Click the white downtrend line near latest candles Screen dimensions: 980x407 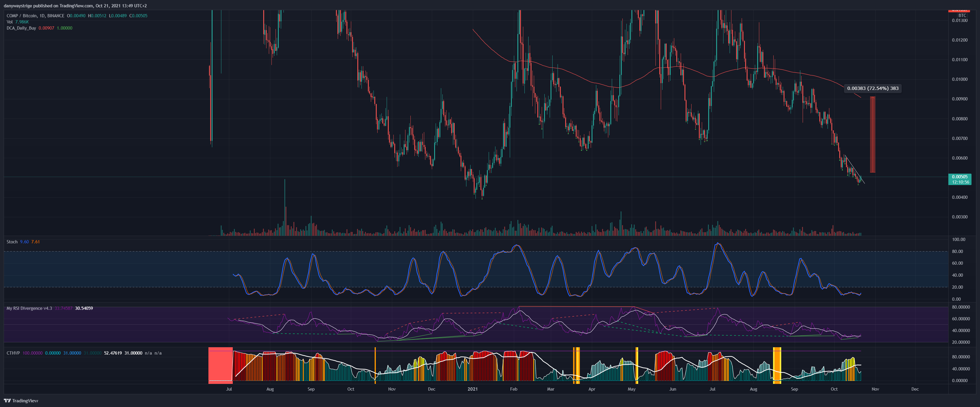[x=855, y=169]
